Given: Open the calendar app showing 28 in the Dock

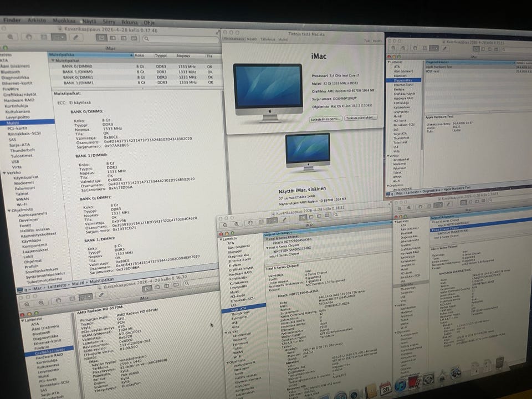Looking at the screenshot, I should (386, 388).
